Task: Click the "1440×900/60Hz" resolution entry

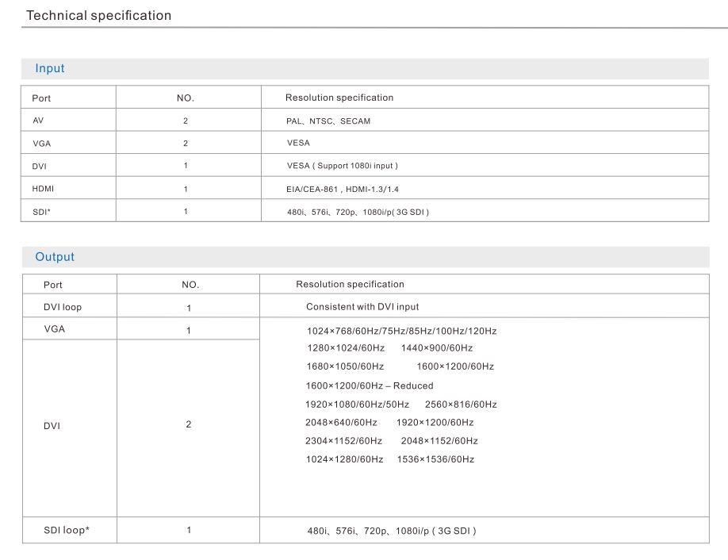Action: [x=437, y=348]
